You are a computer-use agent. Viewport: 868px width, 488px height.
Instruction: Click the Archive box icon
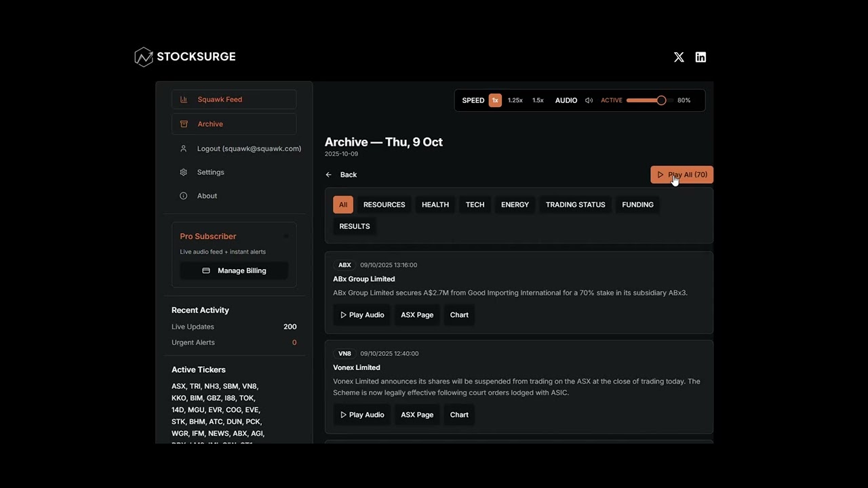[x=184, y=124]
